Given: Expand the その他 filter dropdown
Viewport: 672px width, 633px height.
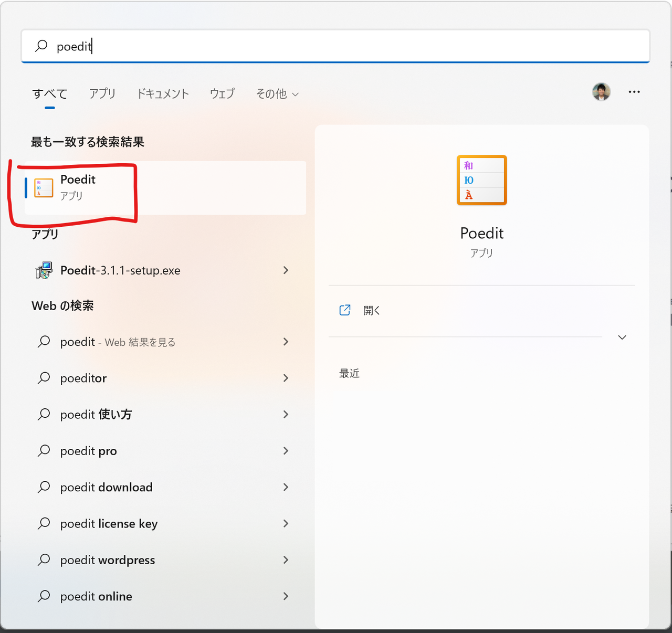Looking at the screenshot, I should [277, 94].
